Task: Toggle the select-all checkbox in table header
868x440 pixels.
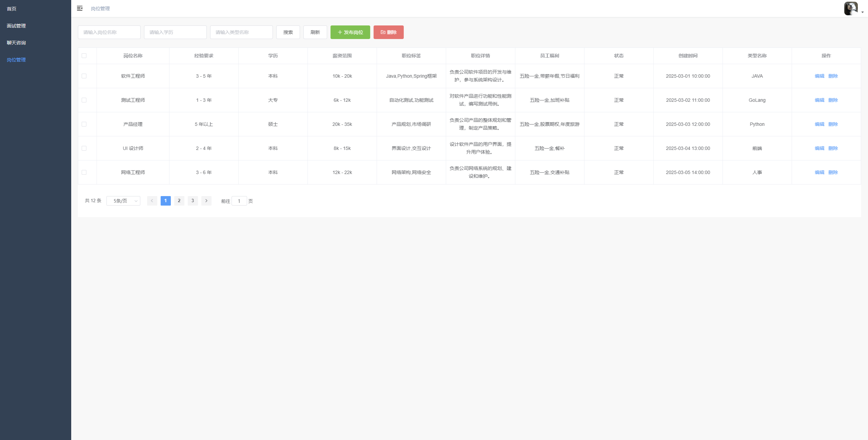Action: (84, 56)
